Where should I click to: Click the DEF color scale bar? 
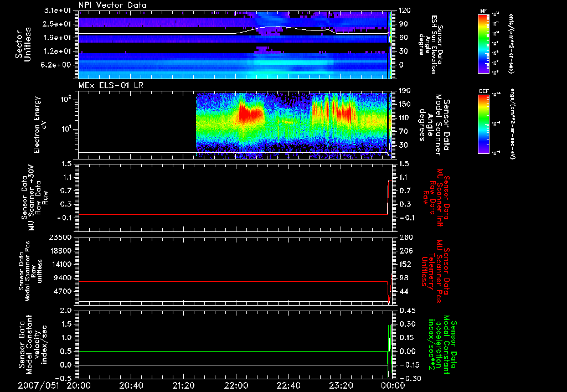click(483, 123)
